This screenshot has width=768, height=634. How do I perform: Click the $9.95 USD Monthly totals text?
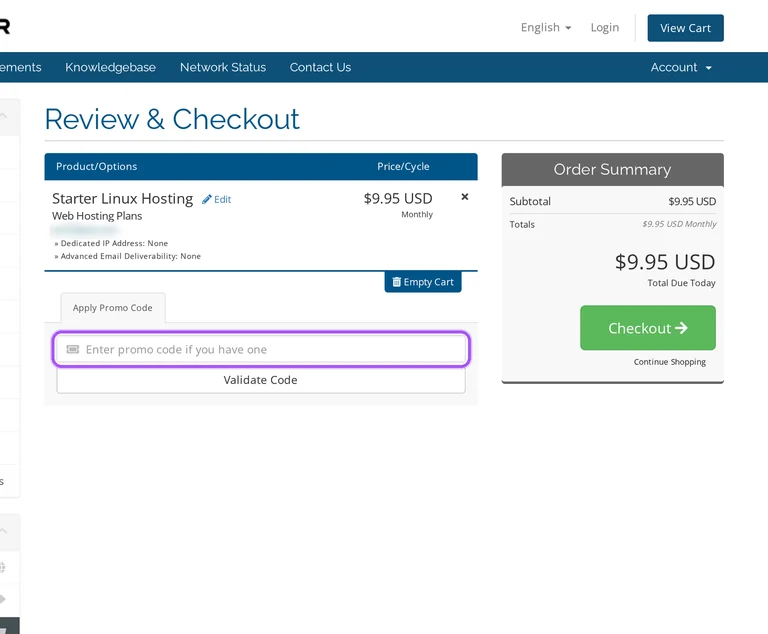679,224
